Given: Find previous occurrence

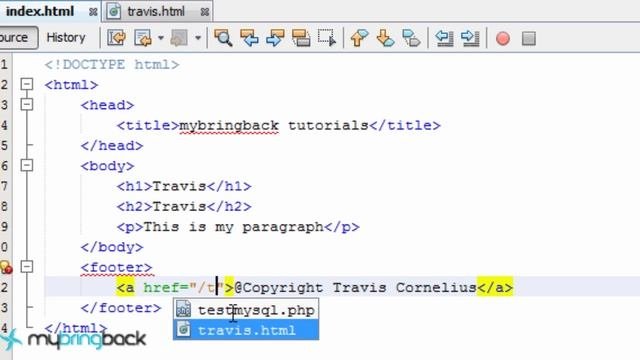Looking at the screenshot, I should click(x=249, y=38).
